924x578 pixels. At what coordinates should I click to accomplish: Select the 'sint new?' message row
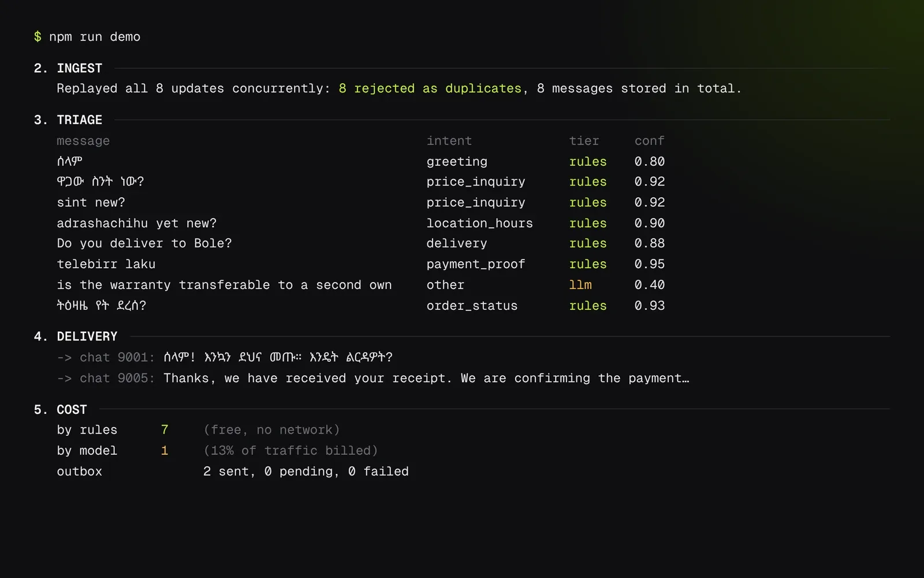[91, 202]
